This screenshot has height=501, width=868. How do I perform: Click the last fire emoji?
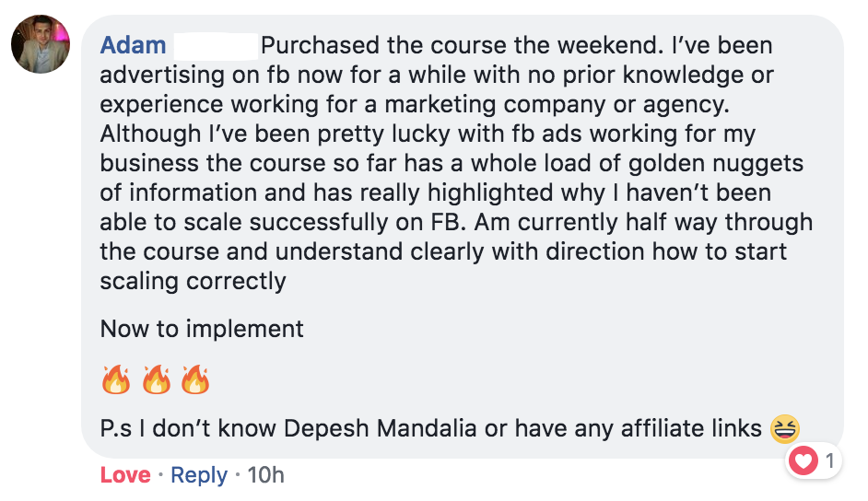pyautogui.click(x=195, y=379)
